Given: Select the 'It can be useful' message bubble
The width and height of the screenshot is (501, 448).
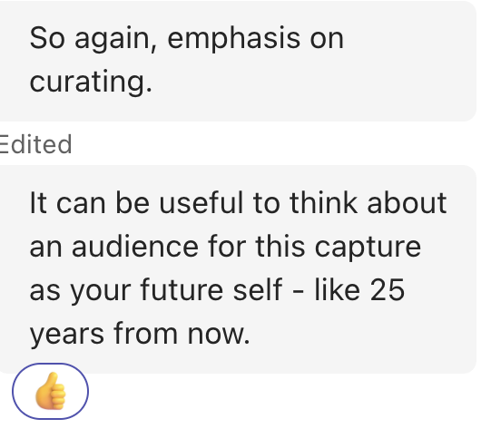Looking at the screenshot, I should [x=238, y=269].
